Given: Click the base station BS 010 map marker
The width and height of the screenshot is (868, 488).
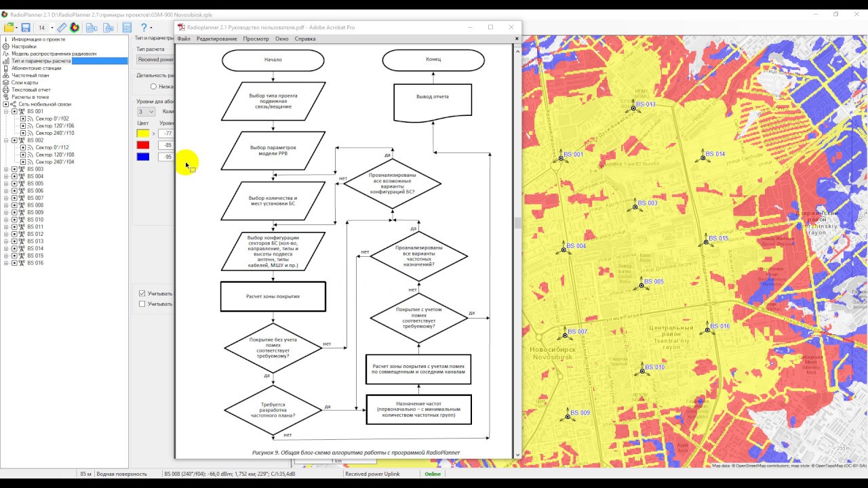Looking at the screenshot, I should pyautogui.click(x=642, y=371).
